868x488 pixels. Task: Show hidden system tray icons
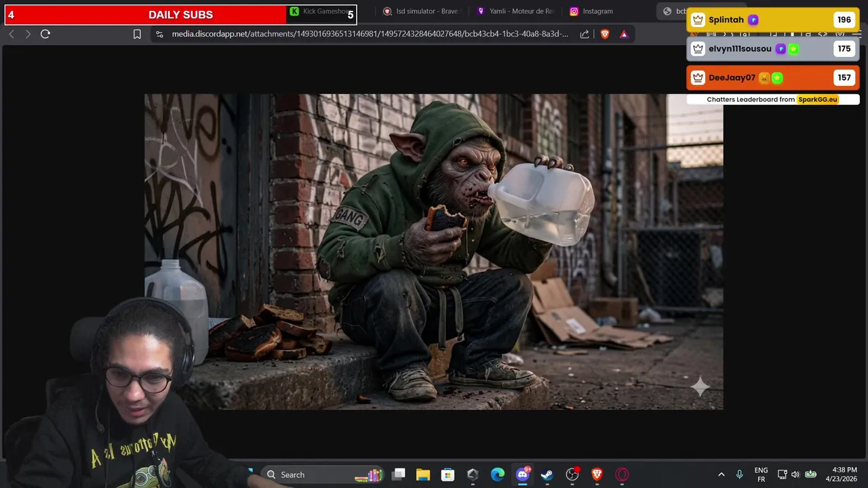coord(721,474)
